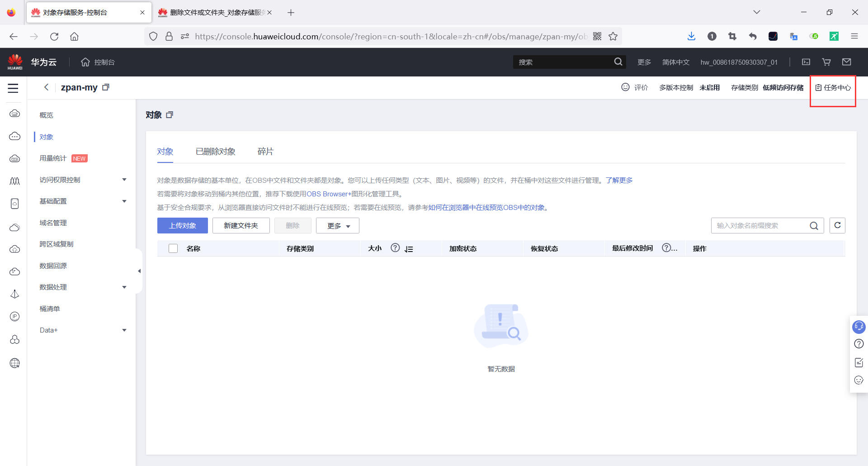
Task: Toggle the select-all checkbox in the object list header
Action: pos(173,248)
